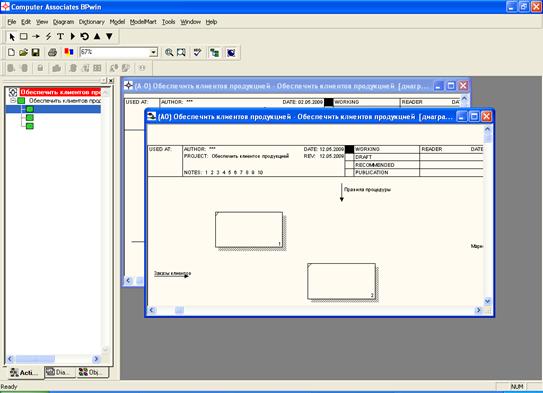Select the Pointer tool

click(12, 36)
